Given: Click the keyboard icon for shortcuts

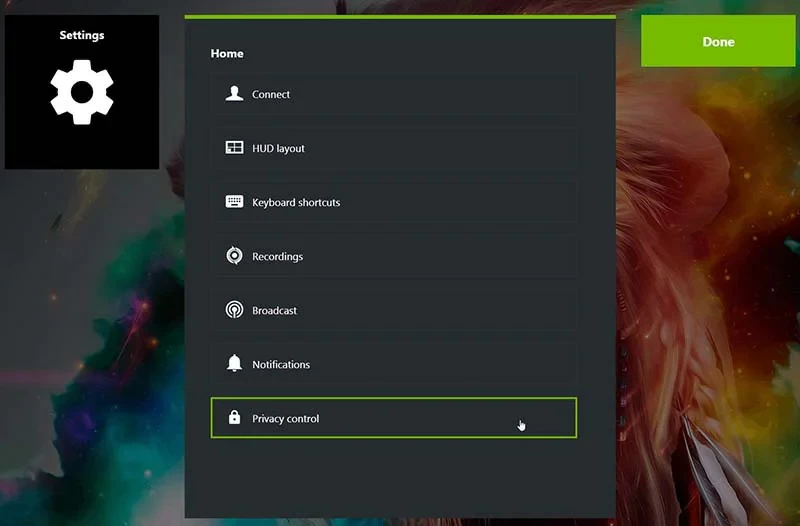Looking at the screenshot, I should pos(234,202).
